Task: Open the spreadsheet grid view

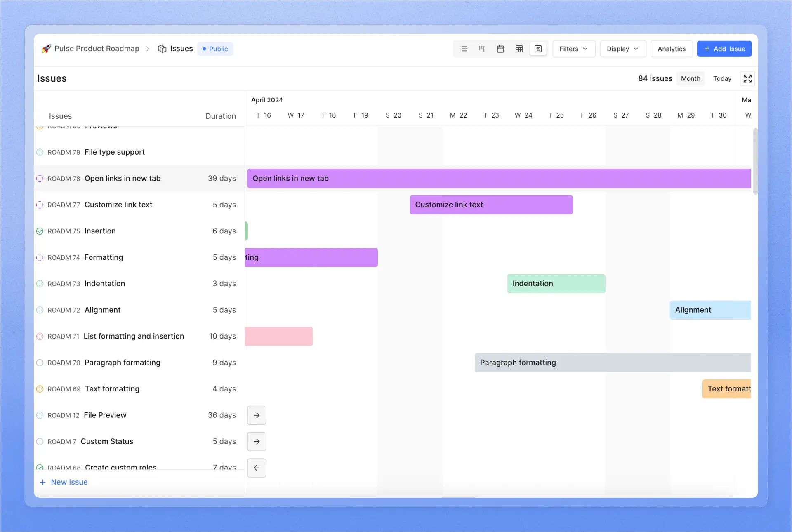Action: coord(519,49)
